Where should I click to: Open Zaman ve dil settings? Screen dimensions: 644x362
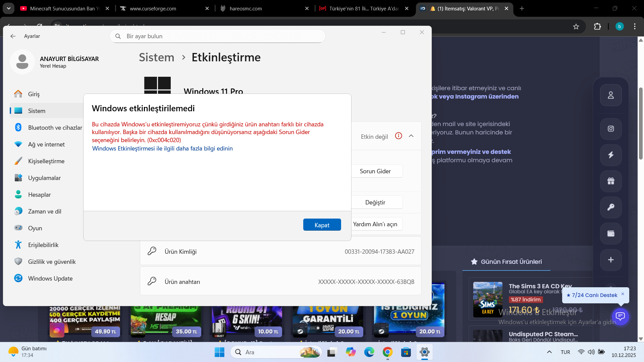click(46, 212)
